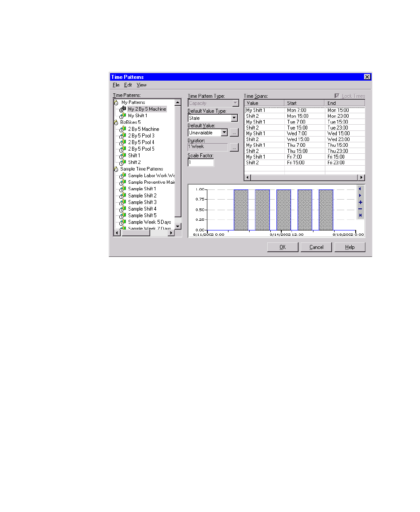Screen dimensions: 420x512
Task: Open the Edit menu
Action: (x=128, y=85)
